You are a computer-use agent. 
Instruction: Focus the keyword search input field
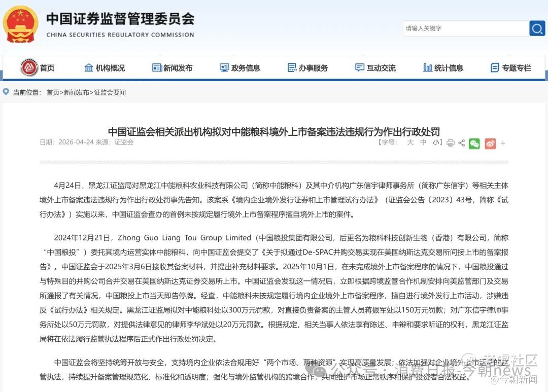click(x=466, y=28)
